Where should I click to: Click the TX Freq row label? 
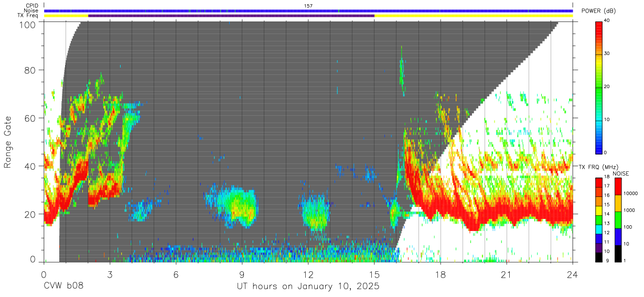(x=28, y=16)
